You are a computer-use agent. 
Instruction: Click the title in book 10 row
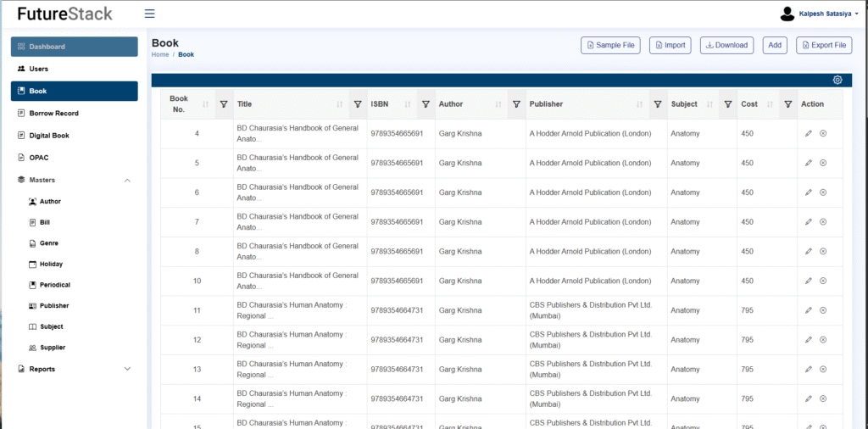(298, 281)
